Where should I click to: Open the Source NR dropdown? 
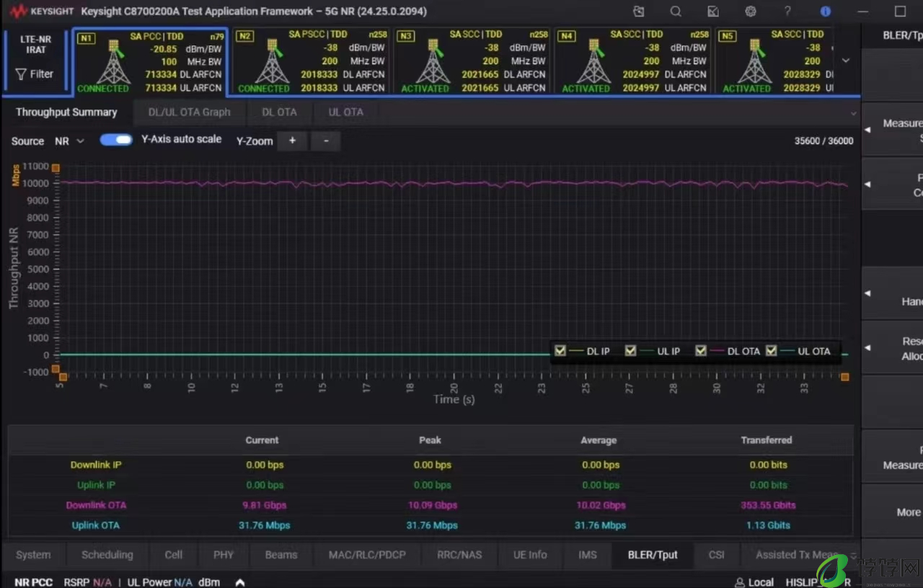coord(70,141)
